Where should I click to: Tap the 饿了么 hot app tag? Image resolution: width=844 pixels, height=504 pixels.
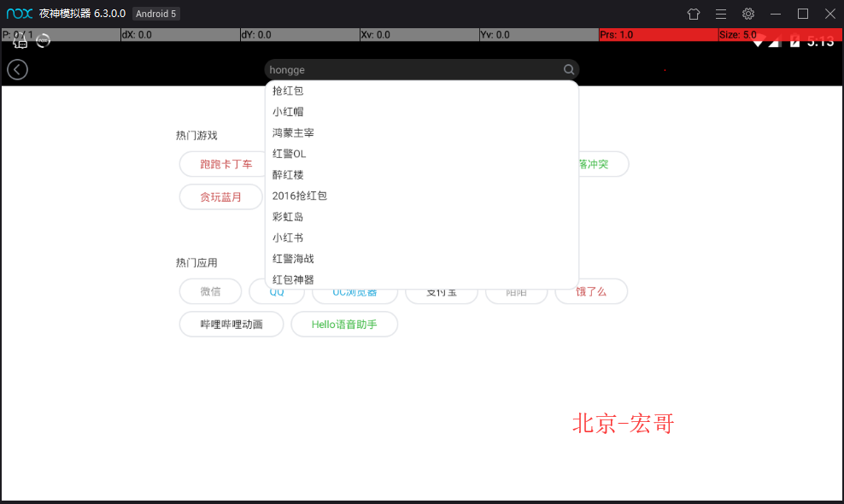pos(591,291)
